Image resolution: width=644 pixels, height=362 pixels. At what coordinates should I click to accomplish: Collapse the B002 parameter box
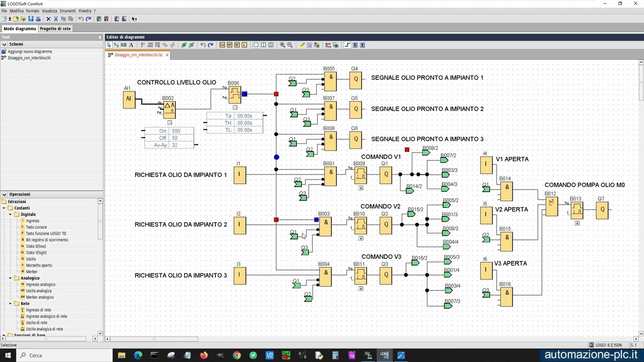(170, 123)
